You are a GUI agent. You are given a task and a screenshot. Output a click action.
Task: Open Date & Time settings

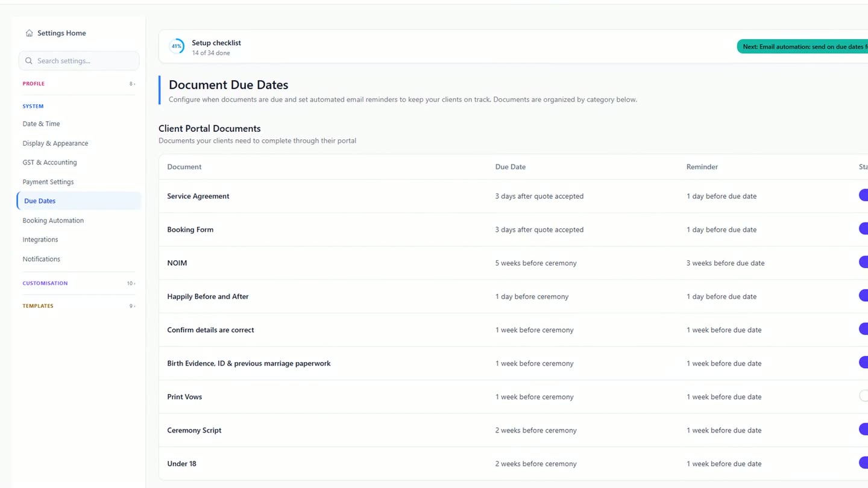[x=41, y=124]
